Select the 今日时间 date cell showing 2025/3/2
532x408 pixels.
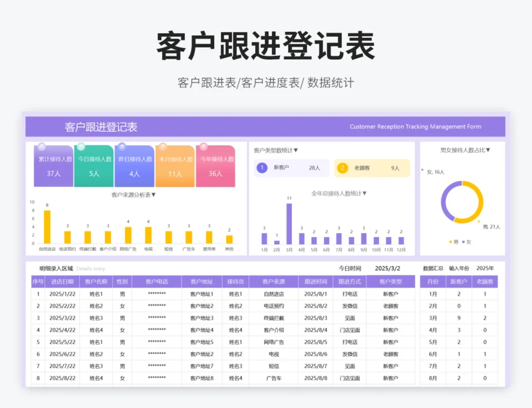pos(388,268)
